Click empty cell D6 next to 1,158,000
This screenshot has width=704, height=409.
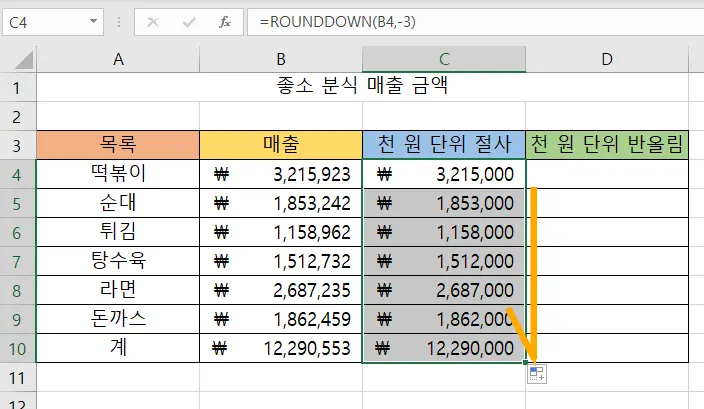click(607, 232)
